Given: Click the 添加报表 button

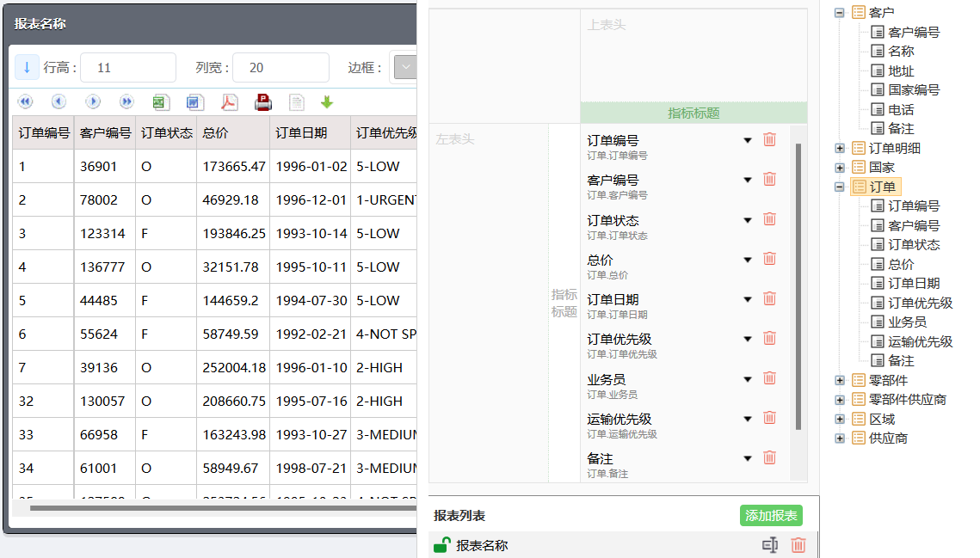Looking at the screenshot, I should (x=771, y=516).
